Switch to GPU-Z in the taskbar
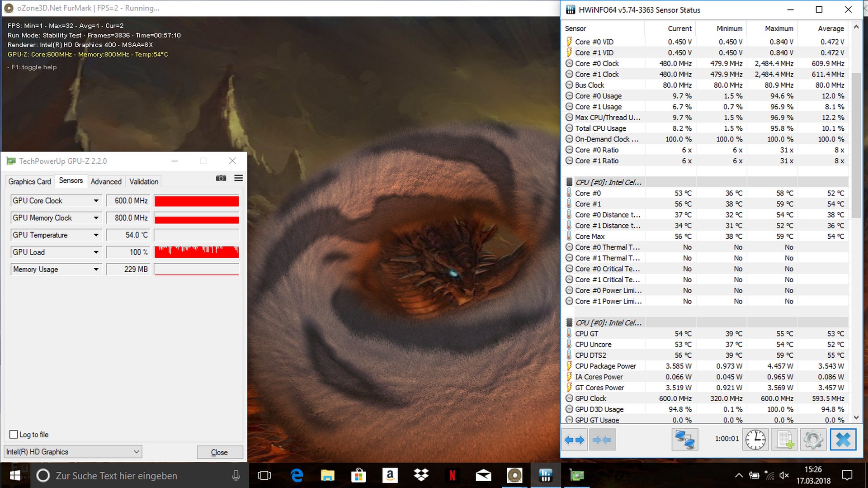Viewport: 868px width, 488px height. click(577, 475)
